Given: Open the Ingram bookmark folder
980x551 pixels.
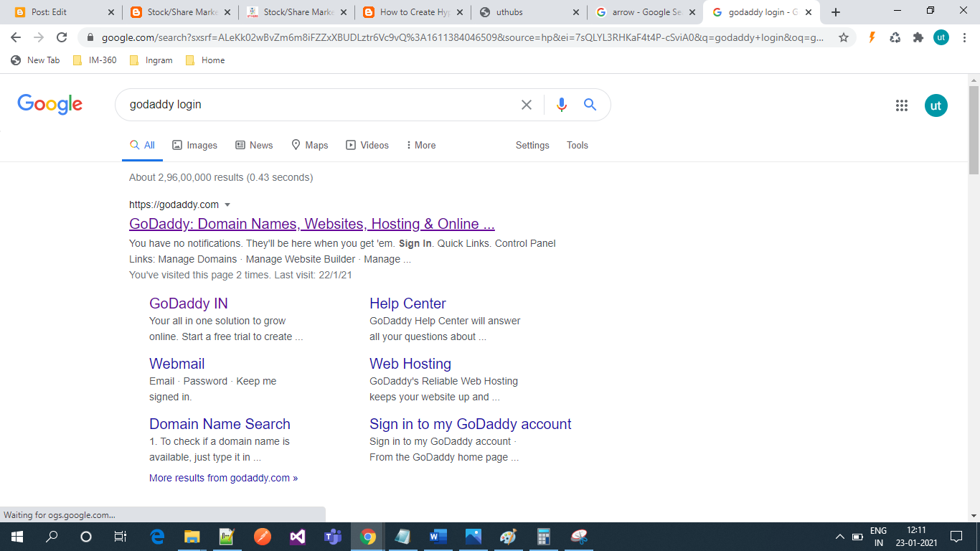Looking at the screenshot, I should point(151,60).
